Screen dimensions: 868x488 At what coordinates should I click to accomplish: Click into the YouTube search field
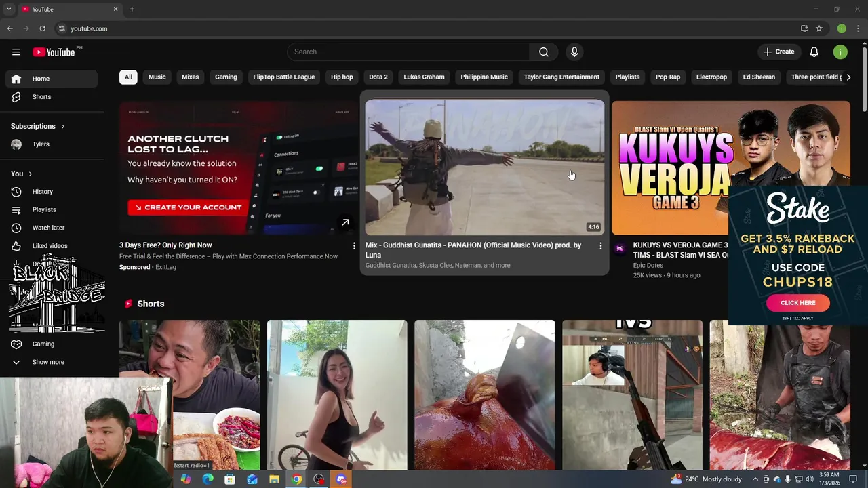pos(408,52)
